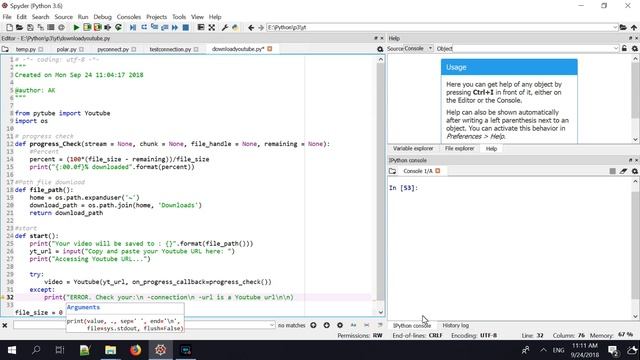Close the find bar
The height and width of the screenshot is (360, 640).
(x=5, y=325)
